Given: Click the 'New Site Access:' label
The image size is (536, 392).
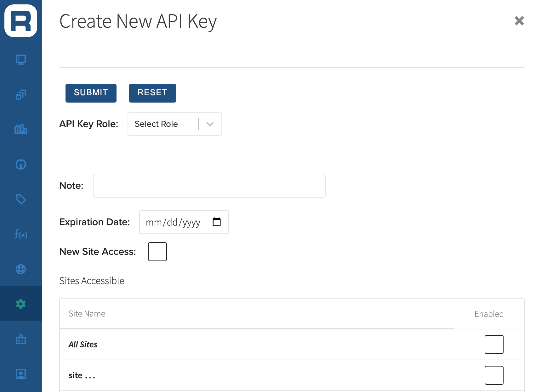Looking at the screenshot, I should [x=98, y=252].
